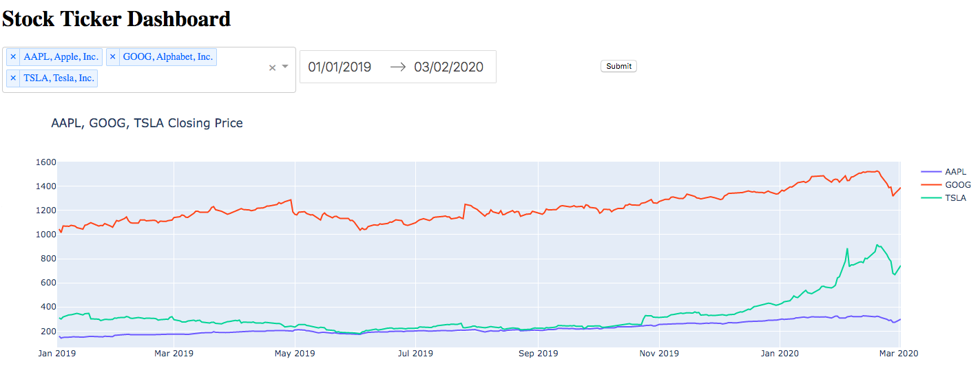Click the end date 03/02/2020 field
The height and width of the screenshot is (366, 980).
(448, 67)
